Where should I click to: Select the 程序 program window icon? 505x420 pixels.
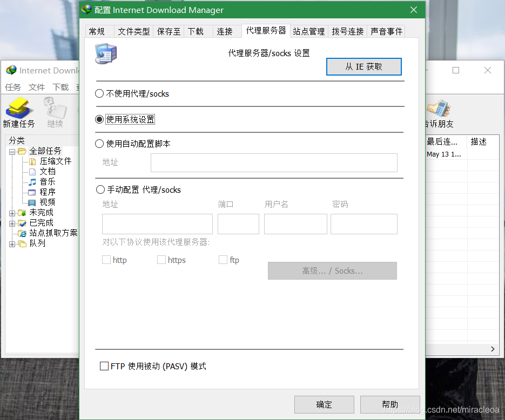[x=32, y=193]
